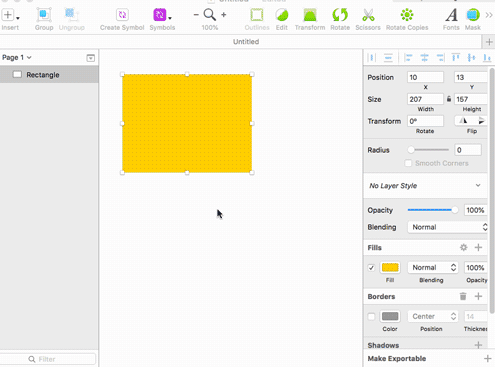The image size is (495, 367).
Task: Click the Create Symbol icon
Action: [122, 15]
